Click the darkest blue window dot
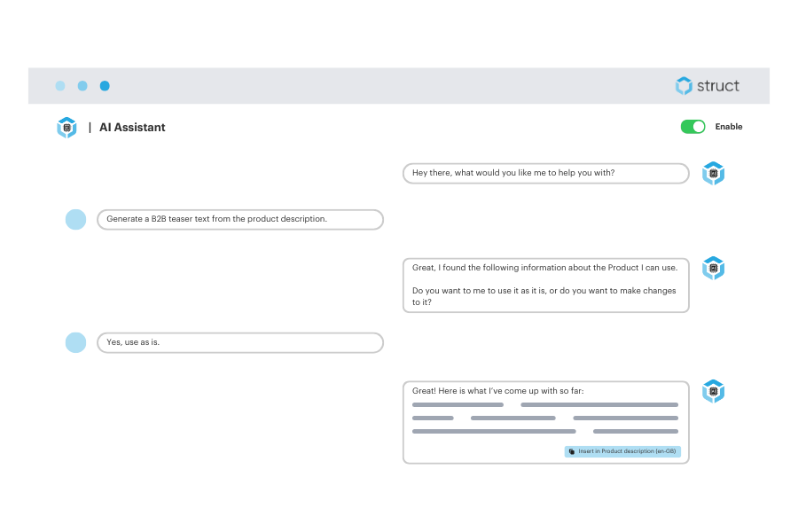The height and width of the screenshot is (532, 798). (105, 86)
